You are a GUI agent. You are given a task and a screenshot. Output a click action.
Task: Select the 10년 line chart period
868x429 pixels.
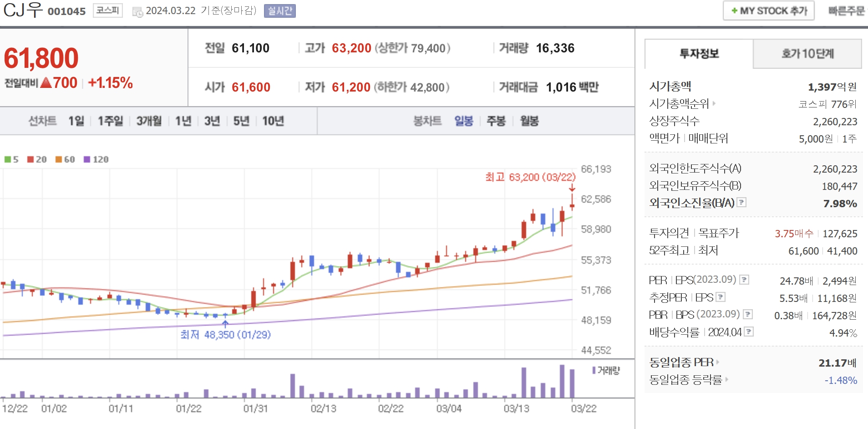273,121
